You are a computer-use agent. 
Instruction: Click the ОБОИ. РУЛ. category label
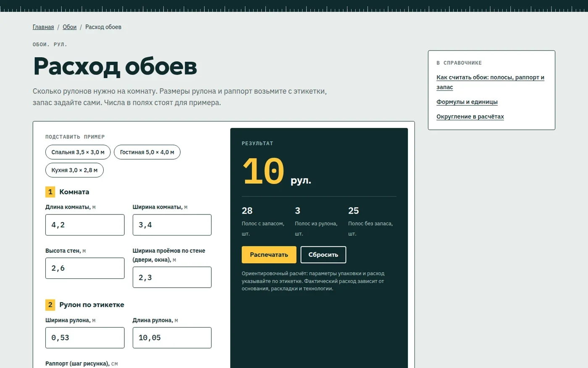pos(50,45)
